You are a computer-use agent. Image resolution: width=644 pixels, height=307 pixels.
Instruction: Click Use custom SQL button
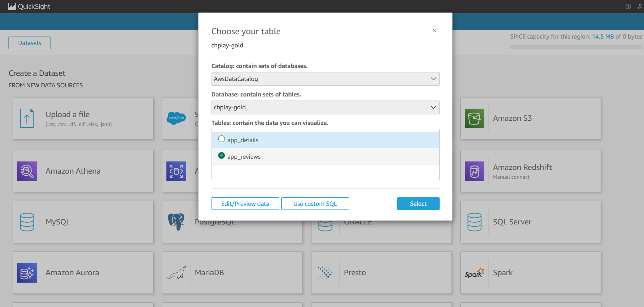315,204
